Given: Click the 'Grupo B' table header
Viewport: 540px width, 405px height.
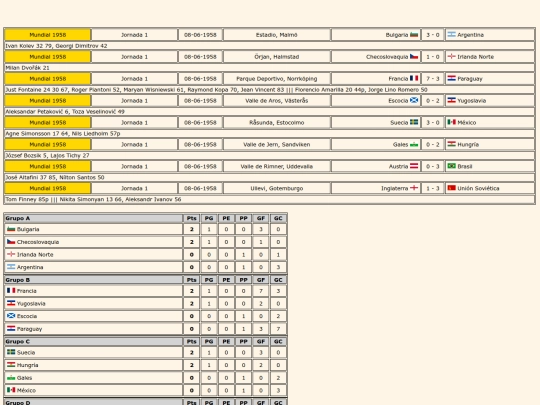Looking at the screenshot, I should (93, 280).
